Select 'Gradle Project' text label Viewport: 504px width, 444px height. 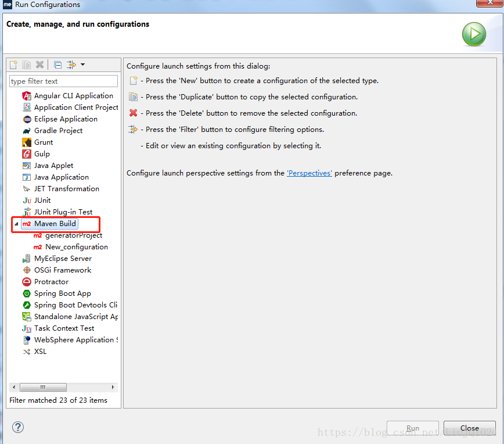(59, 131)
